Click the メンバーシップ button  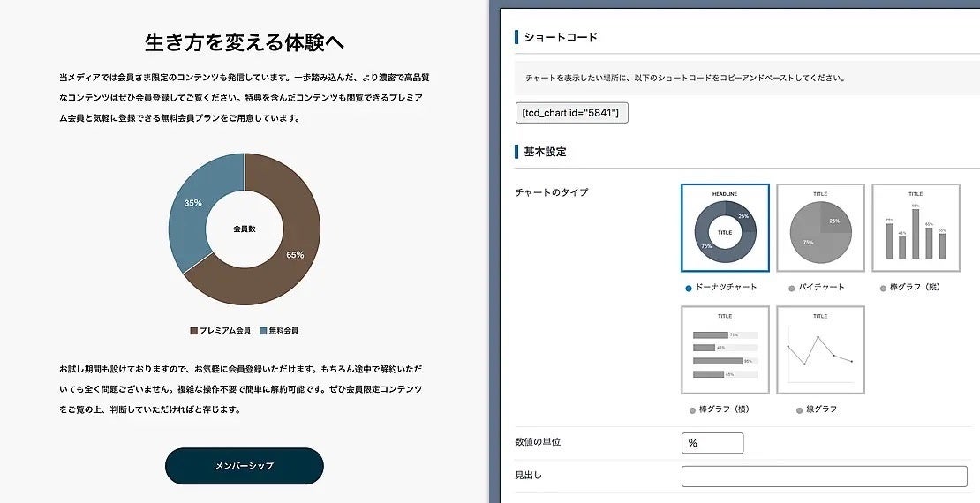(x=244, y=466)
